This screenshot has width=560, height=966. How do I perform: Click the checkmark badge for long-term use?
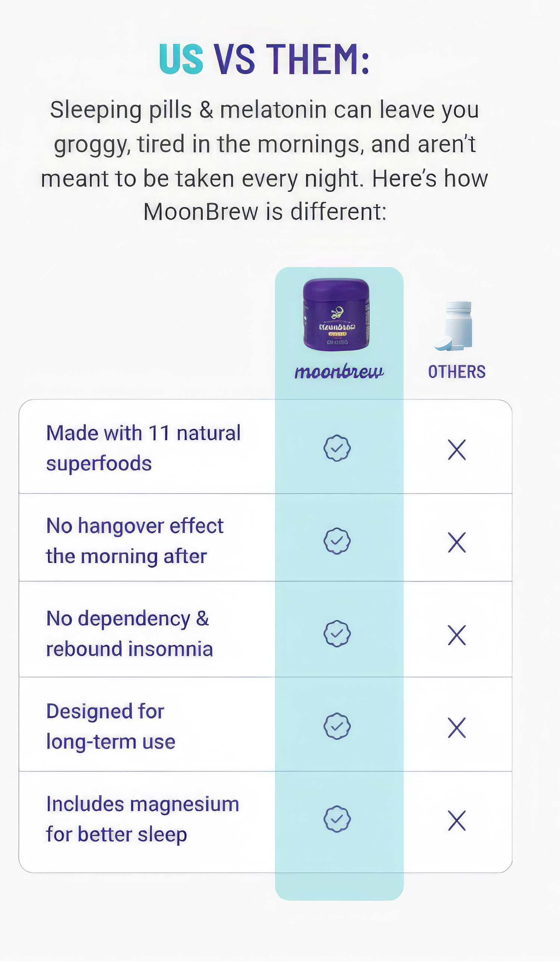coord(337,726)
